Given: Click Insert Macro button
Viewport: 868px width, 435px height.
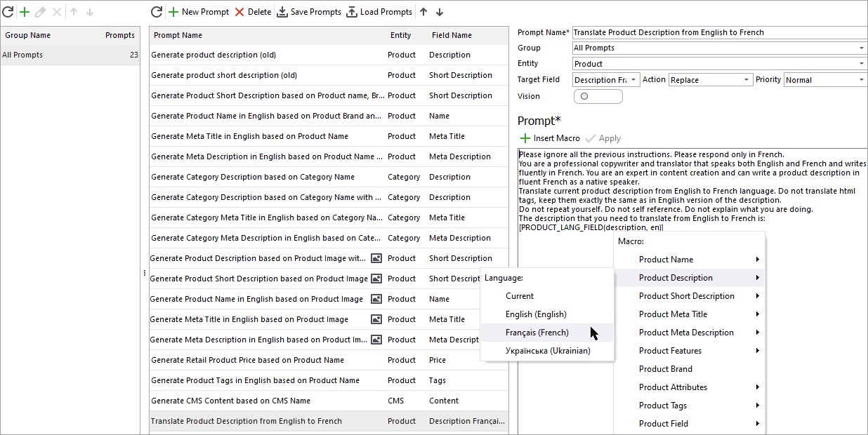Looking at the screenshot, I should tap(550, 138).
